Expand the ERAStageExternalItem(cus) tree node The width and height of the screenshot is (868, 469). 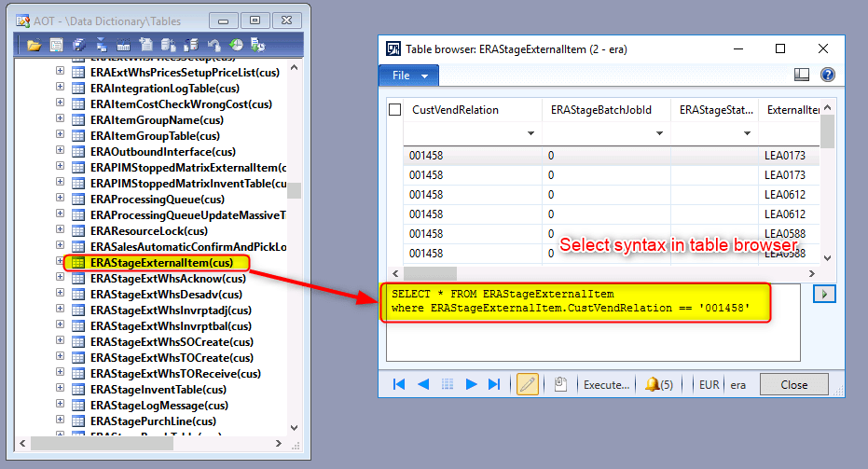[61, 263]
